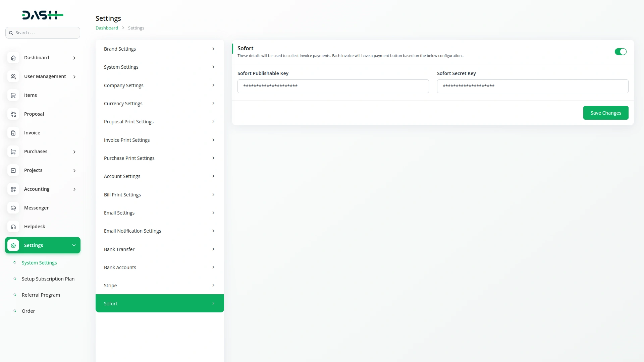
Task: Go to Dashboard breadcrumb link
Action: coord(107,28)
